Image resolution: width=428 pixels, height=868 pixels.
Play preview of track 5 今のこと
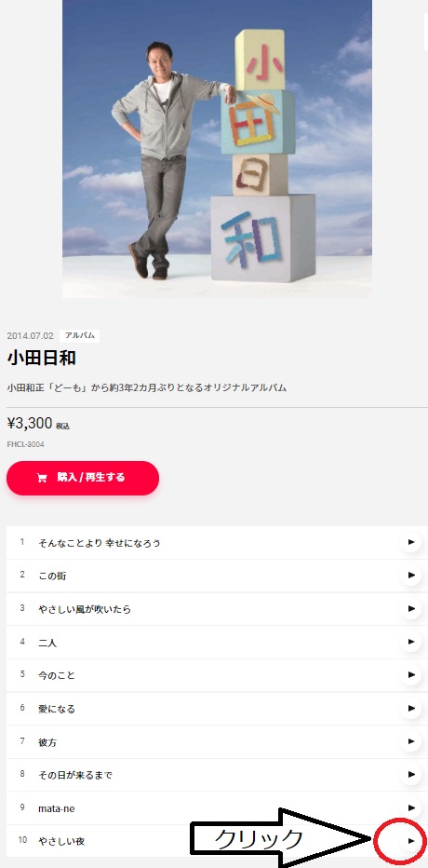pos(410,675)
